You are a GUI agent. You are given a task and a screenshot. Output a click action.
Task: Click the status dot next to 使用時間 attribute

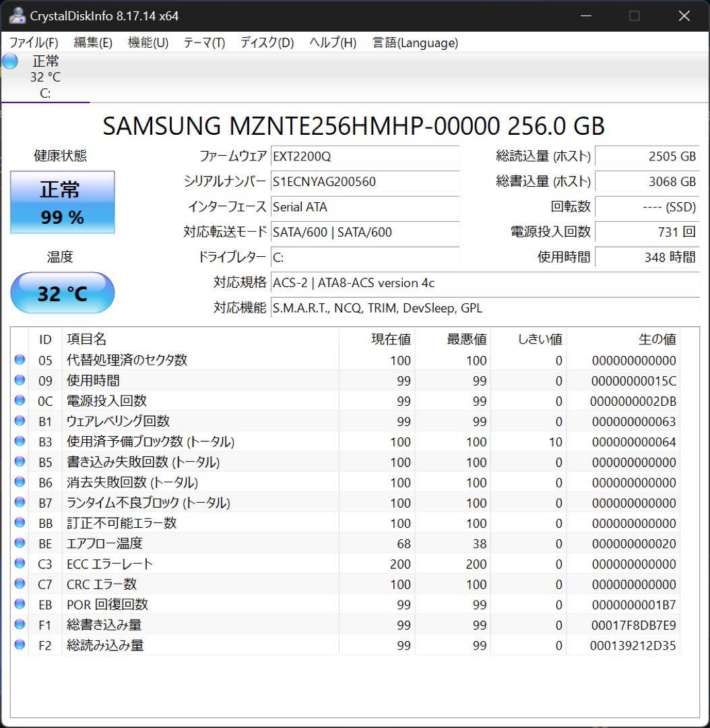point(20,381)
